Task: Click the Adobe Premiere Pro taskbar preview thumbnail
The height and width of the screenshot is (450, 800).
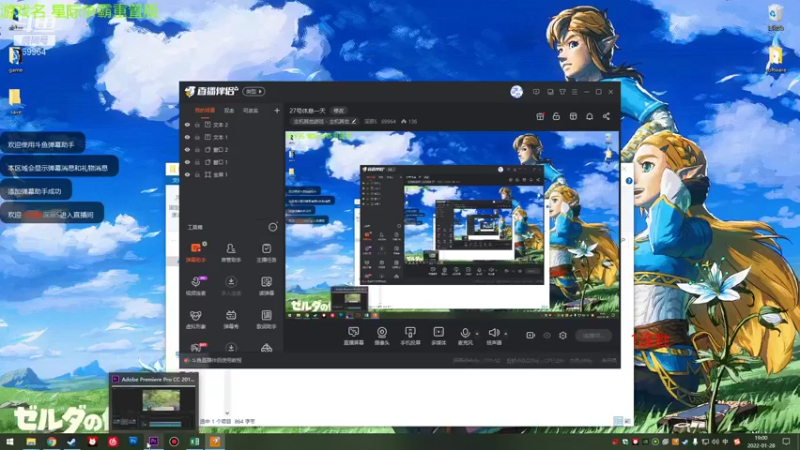Action: (154, 402)
